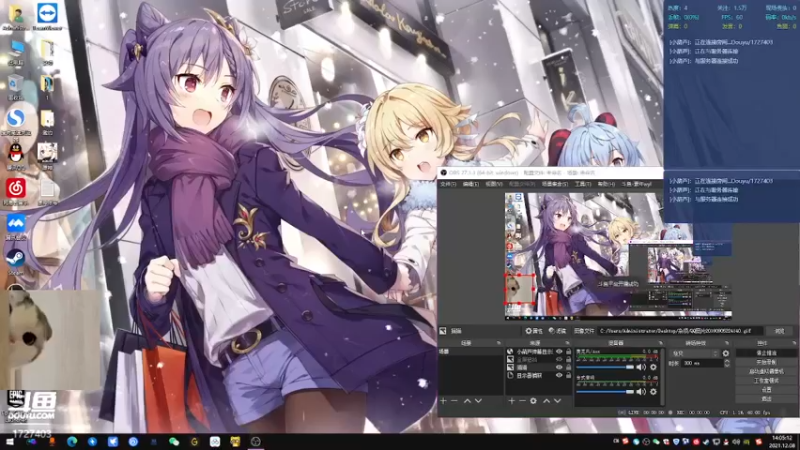Click the 开始录制 start recording button
800x450 pixels.
[x=766, y=362]
